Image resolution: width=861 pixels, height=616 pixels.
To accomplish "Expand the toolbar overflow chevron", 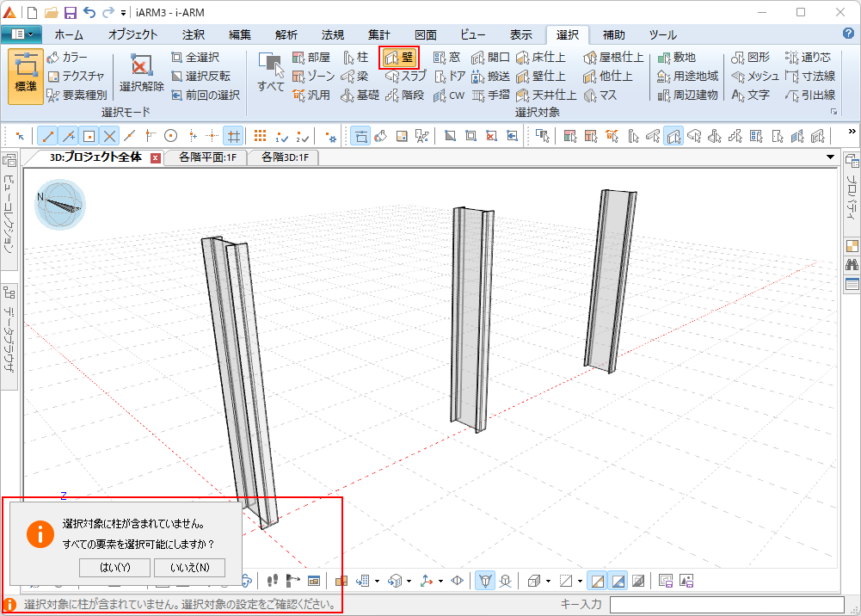I will (852, 132).
